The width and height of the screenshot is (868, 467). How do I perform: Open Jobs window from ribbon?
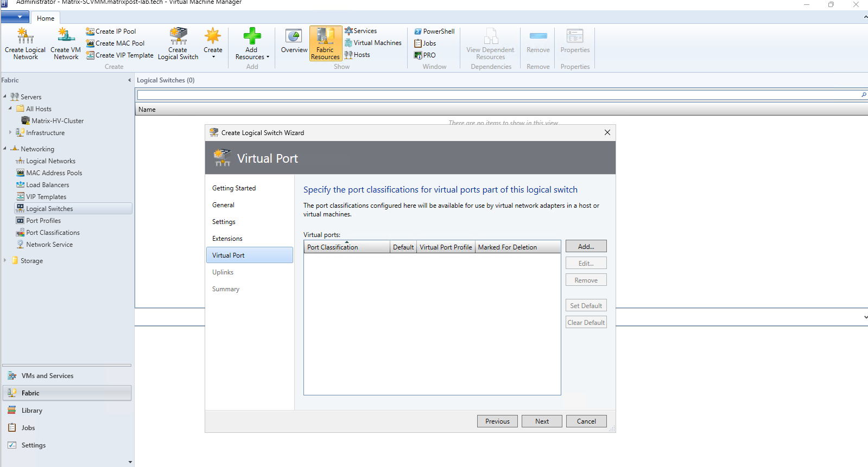click(425, 43)
